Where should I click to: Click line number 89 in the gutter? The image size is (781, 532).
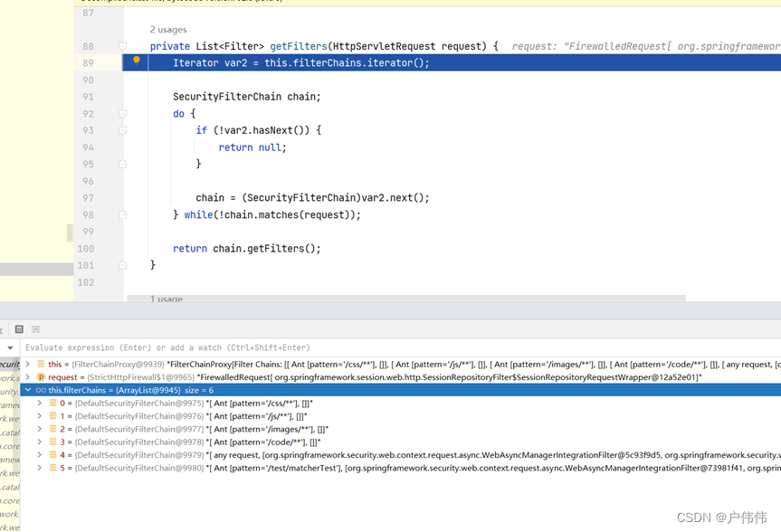click(x=88, y=63)
